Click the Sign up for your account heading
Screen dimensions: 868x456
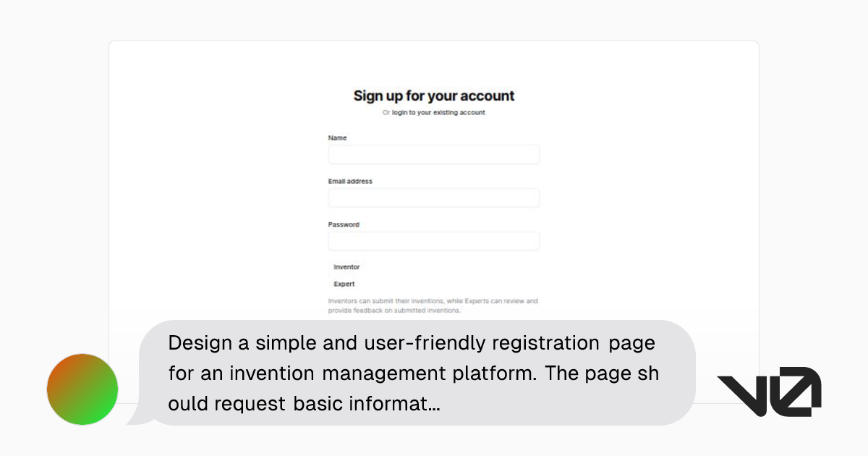pos(433,96)
